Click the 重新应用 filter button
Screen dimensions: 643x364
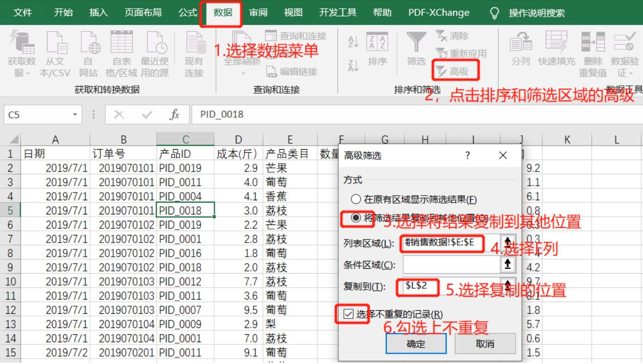[x=461, y=53]
